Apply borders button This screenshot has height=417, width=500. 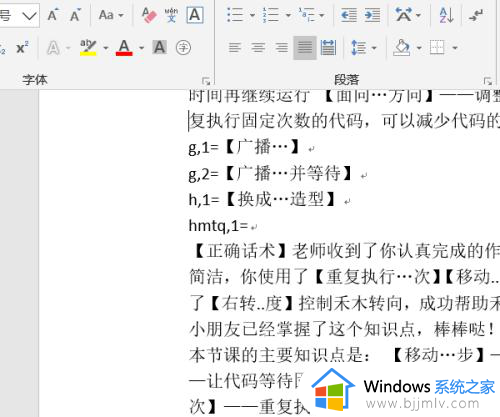pyautogui.click(x=437, y=48)
